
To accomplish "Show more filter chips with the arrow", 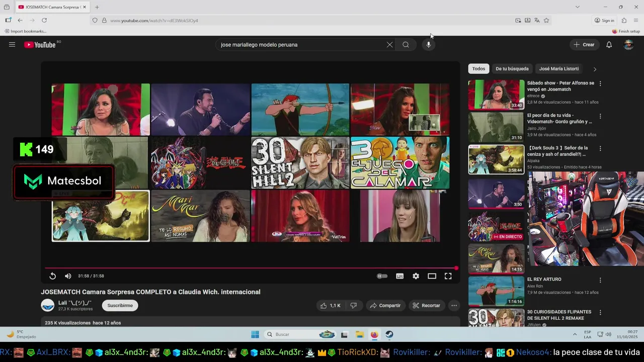I will (x=595, y=69).
